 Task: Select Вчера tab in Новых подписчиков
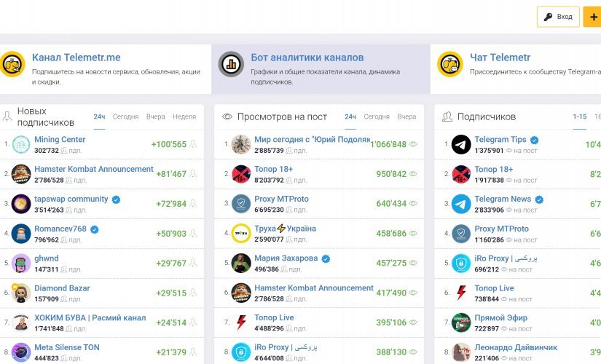156,116
